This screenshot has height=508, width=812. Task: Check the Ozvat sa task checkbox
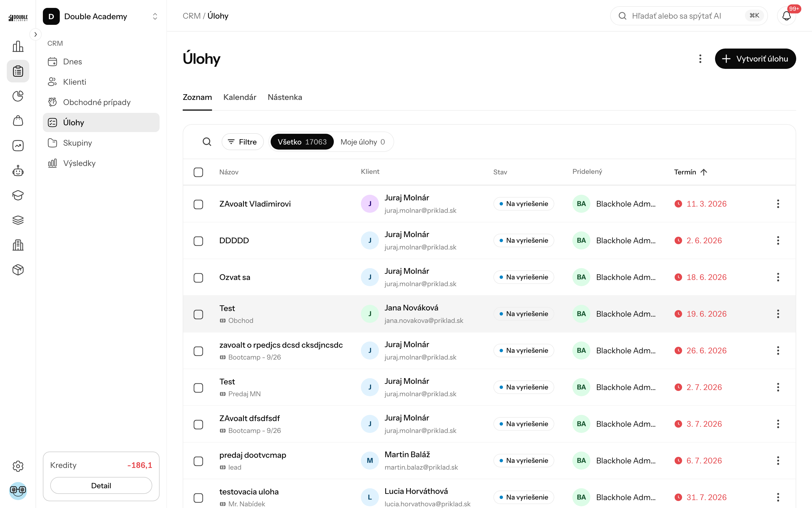point(198,277)
